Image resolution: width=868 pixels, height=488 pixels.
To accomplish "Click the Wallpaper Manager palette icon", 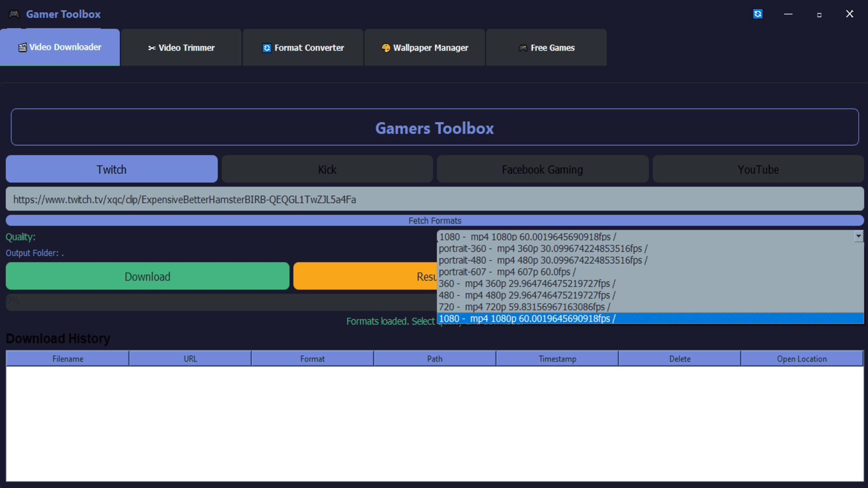I will pos(387,47).
